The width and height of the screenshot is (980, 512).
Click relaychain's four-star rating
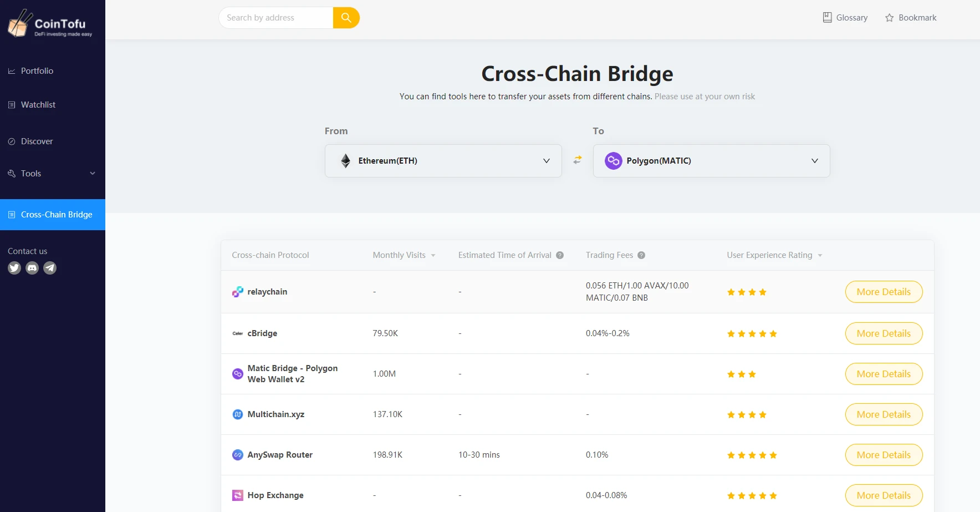click(747, 292)
